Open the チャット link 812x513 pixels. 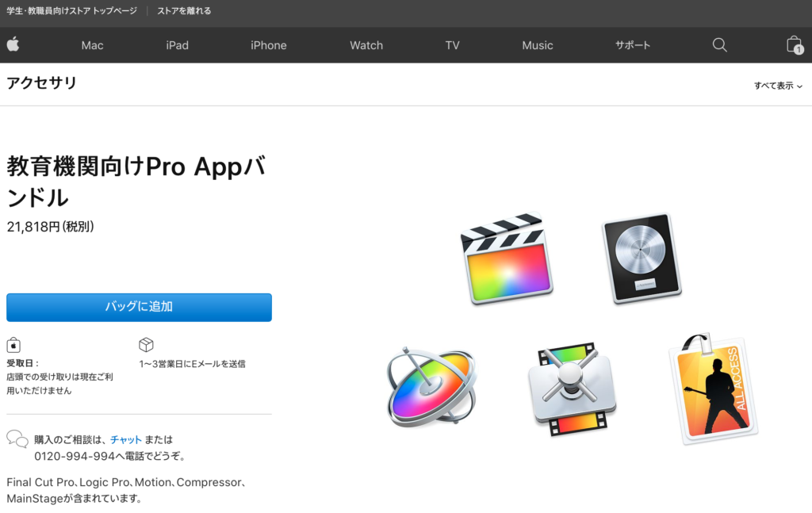click(126, 439)
